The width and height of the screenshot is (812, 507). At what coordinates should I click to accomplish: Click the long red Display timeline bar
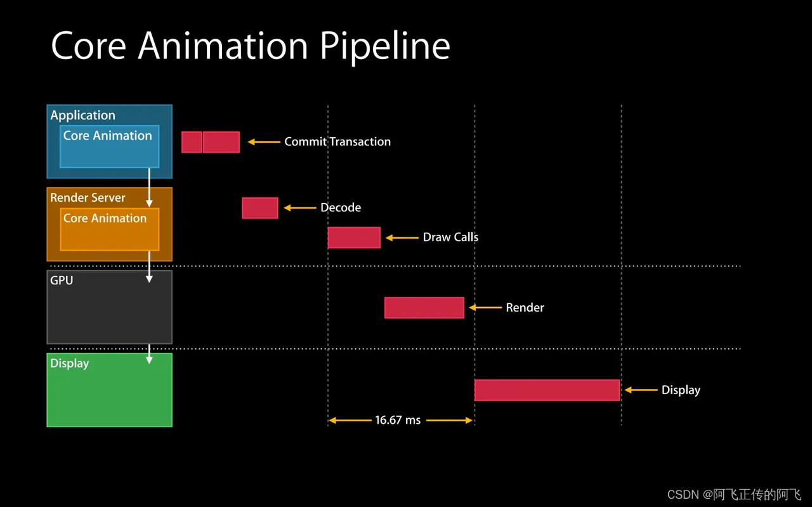pos(547,390)
